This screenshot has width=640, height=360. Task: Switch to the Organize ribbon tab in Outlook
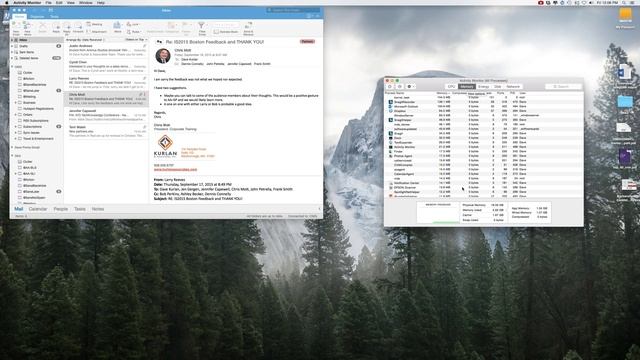click(x=37, y=17)
